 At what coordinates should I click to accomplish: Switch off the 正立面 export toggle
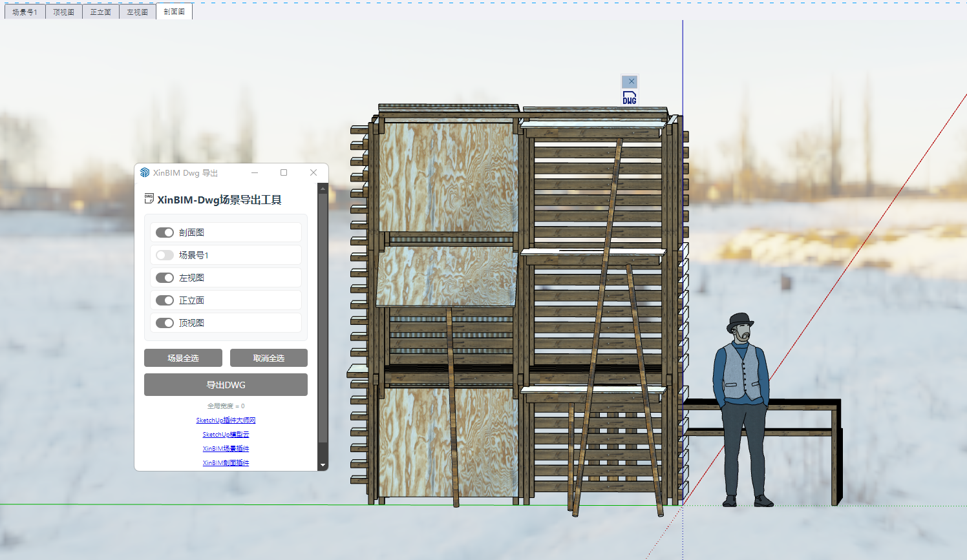pos(165,300)
